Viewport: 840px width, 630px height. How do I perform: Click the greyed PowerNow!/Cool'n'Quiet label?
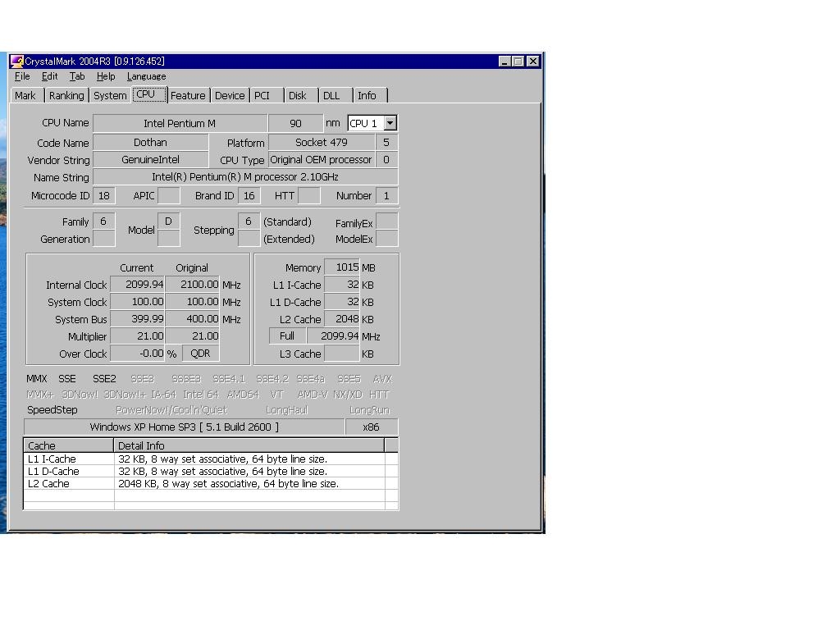(171, 410)
